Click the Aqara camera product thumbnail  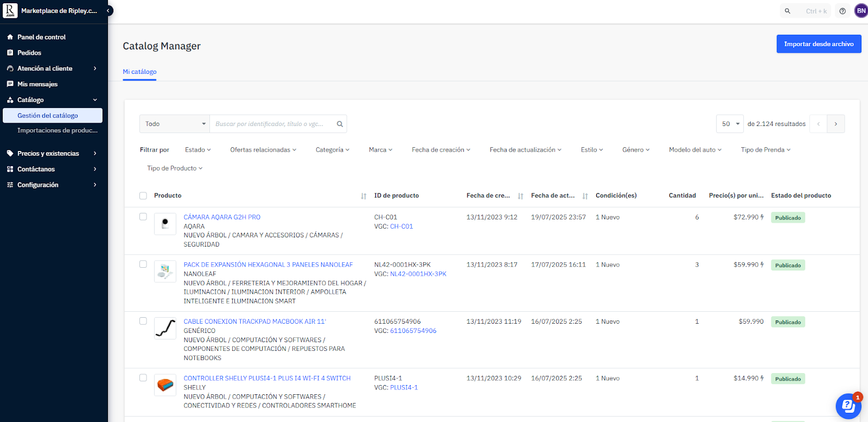[165, 224]
